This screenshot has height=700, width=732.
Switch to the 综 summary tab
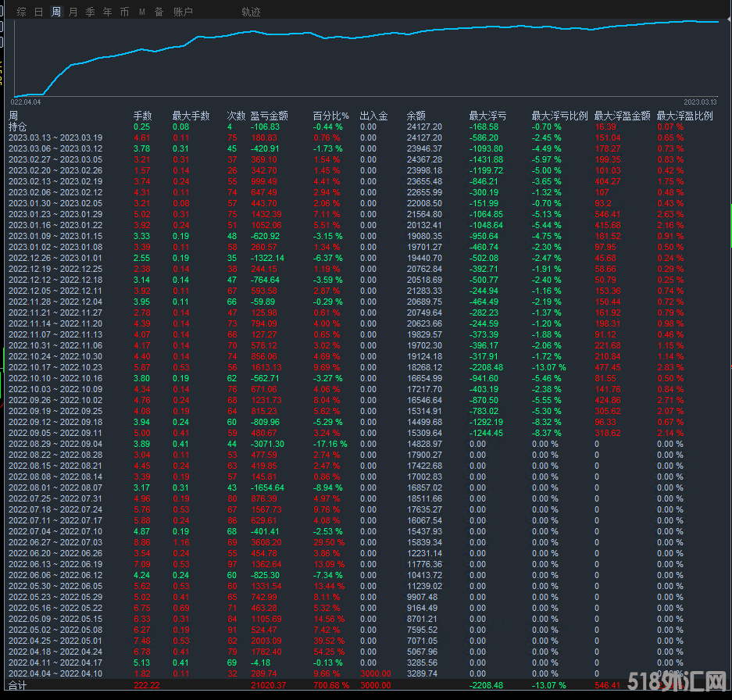tap(21, 12)
